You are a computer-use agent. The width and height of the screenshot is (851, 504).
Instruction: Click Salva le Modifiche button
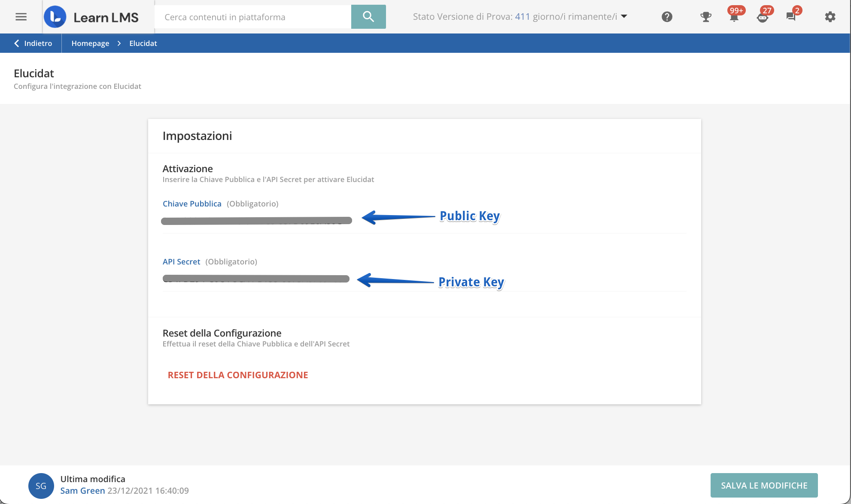click(764, 485)
